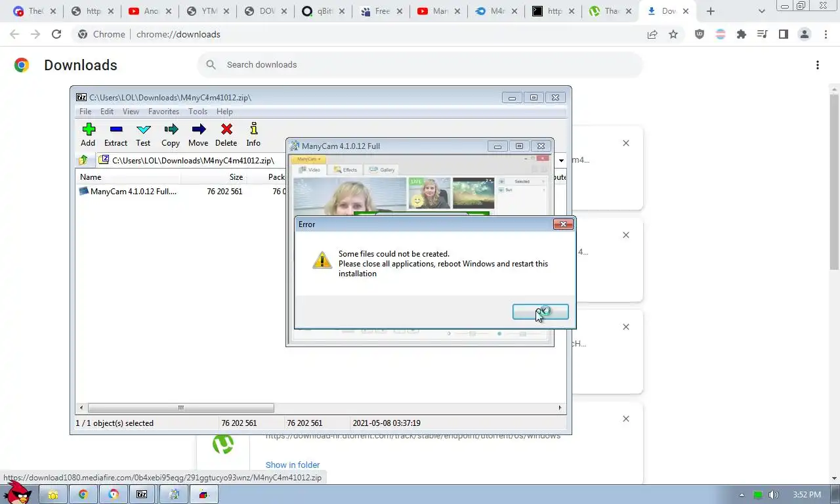Open a new Chrome tab with plus button
Image resolution: width=840 pixels, height=504 pixels.
click(x=710, y=11)
